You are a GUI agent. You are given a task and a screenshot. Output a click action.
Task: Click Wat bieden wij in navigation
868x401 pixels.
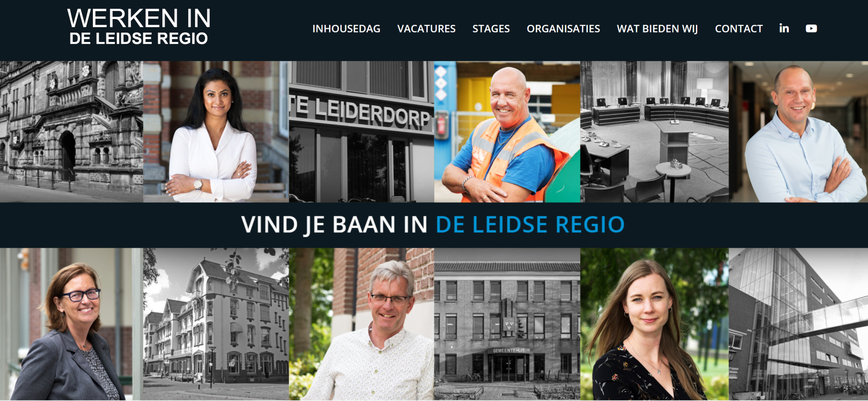pos(657,29)
